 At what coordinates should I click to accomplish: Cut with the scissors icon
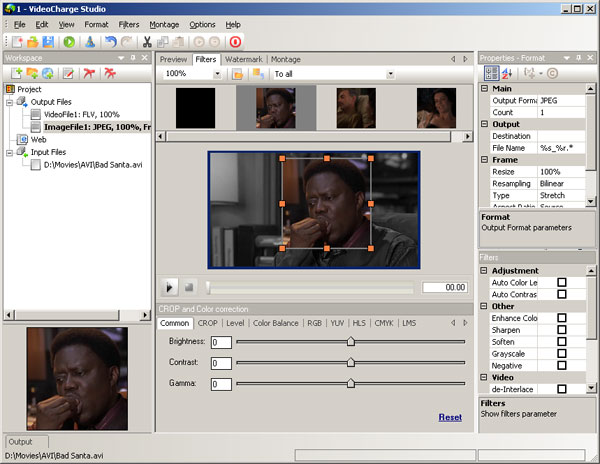147,42
